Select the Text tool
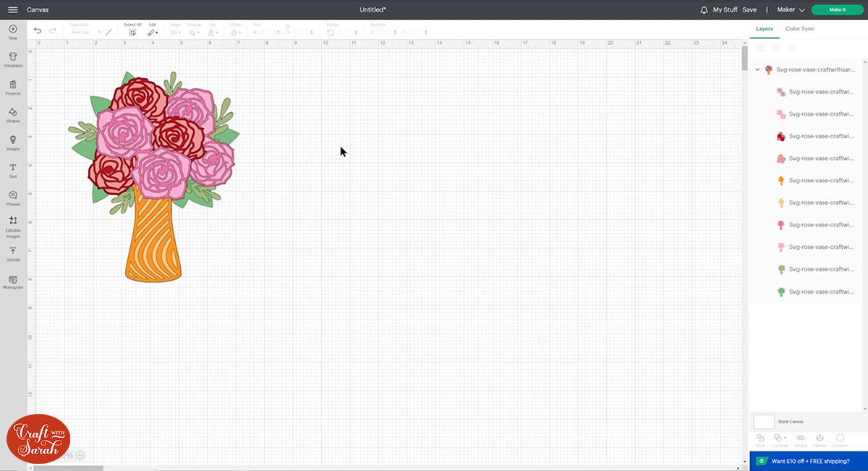868x471 pixels. tap(13, 171)
